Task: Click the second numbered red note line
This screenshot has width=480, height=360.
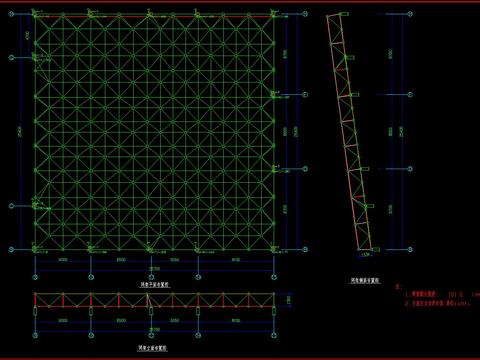Action: click(x=438, y=303)
